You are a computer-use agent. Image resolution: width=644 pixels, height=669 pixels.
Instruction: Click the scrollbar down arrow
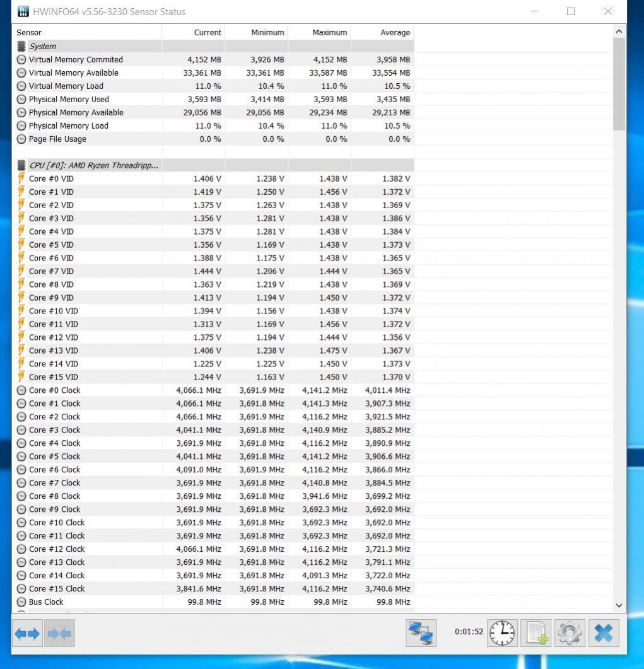click(619, 605)
